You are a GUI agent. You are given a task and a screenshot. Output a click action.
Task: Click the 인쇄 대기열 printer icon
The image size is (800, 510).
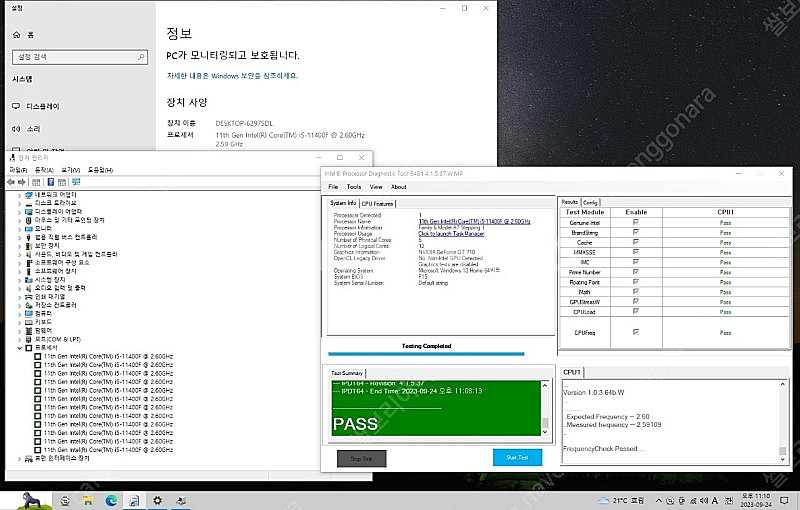click(x=29, y=297)
